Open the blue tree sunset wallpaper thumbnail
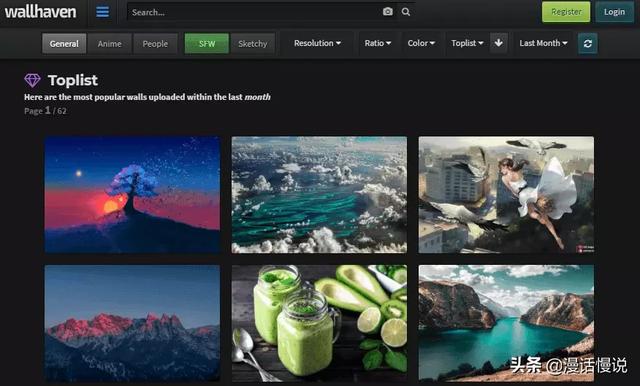The image size is (640, 386). pyautogui.click(x=132, y=195)
